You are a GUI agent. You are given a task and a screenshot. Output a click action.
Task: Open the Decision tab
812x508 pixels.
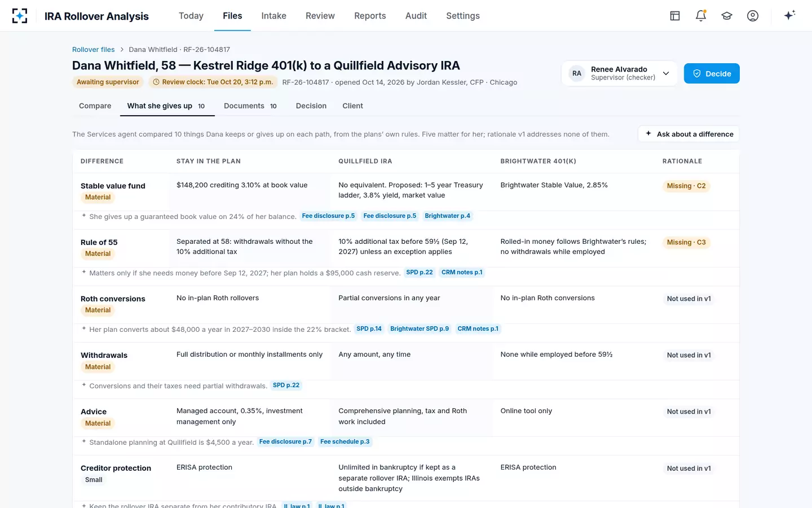pos(311,106)
